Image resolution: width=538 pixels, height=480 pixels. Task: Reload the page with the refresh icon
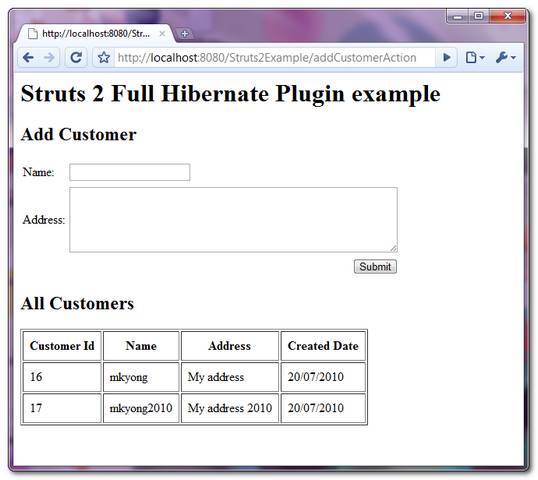click(x=76, y=57)
